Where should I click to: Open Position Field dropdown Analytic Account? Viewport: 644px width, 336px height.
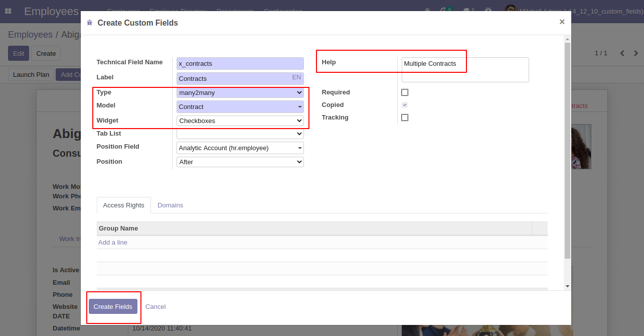click(x=240, y=148)
